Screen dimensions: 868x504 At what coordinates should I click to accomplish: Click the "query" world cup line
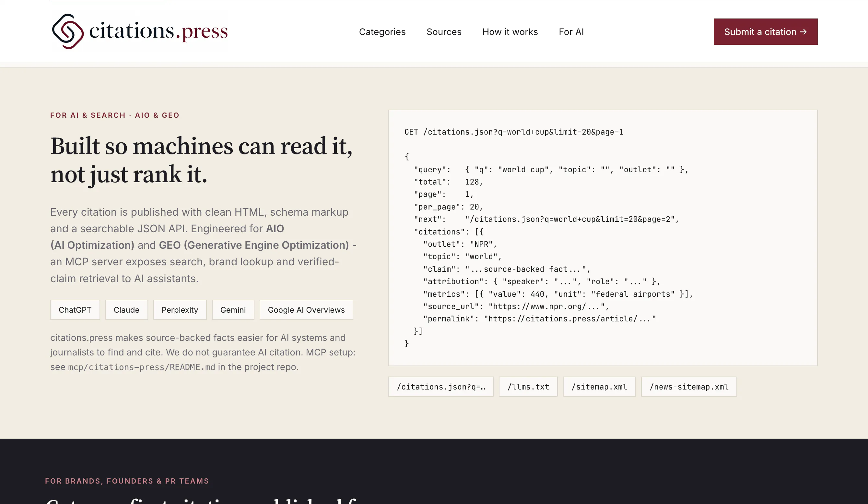[551, 170]
